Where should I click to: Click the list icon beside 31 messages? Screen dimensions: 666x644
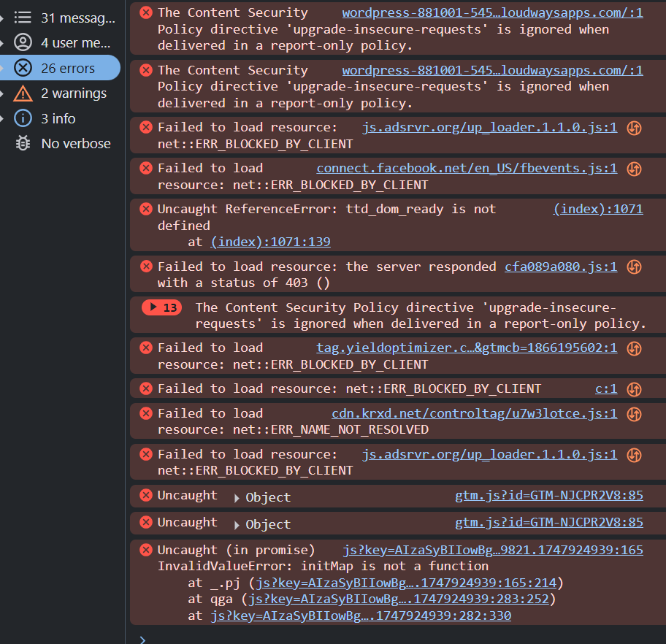[23, 18]
